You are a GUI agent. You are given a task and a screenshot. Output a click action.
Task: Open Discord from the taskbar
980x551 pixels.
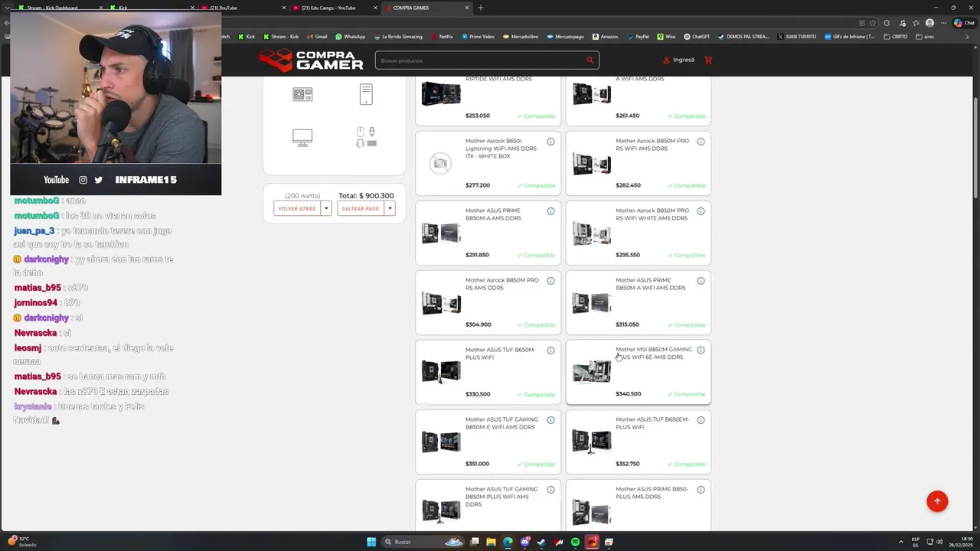coord(524,542)
